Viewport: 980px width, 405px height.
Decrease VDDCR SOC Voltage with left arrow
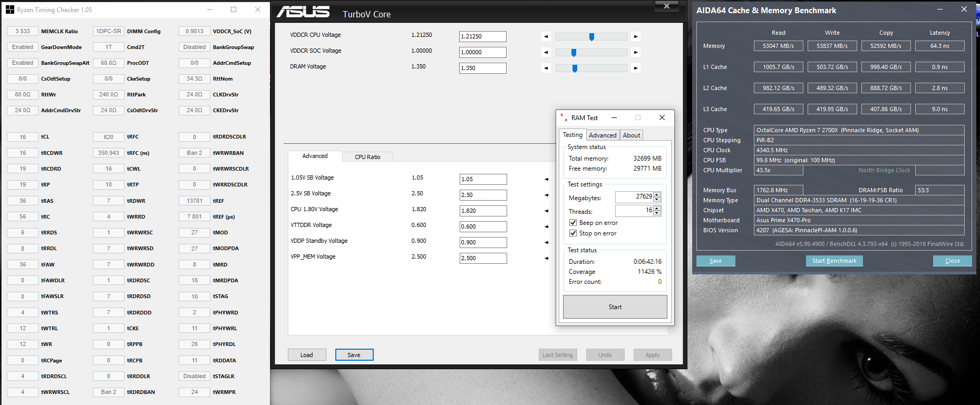coord(546,53)
